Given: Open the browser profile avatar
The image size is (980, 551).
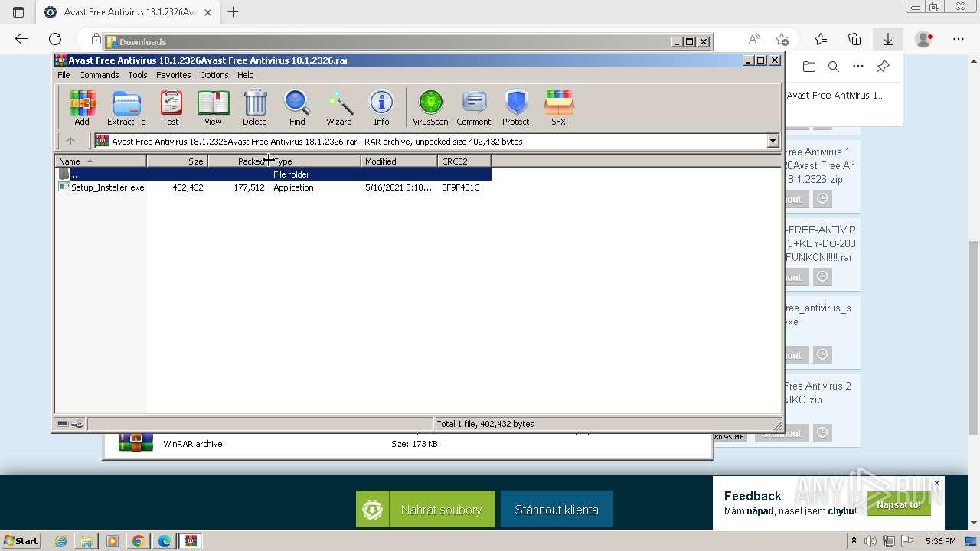Looking at the screenshot, I should coord(924,39).
